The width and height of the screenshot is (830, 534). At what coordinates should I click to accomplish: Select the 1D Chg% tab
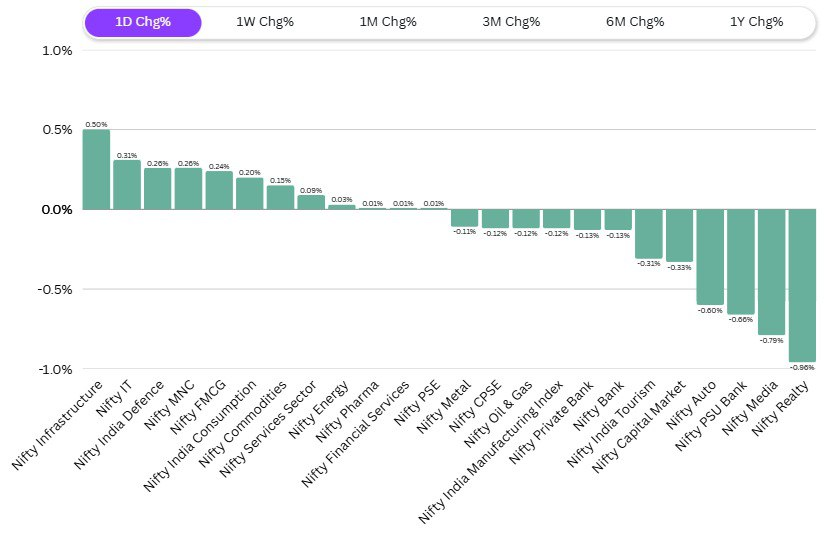[143, 22]
